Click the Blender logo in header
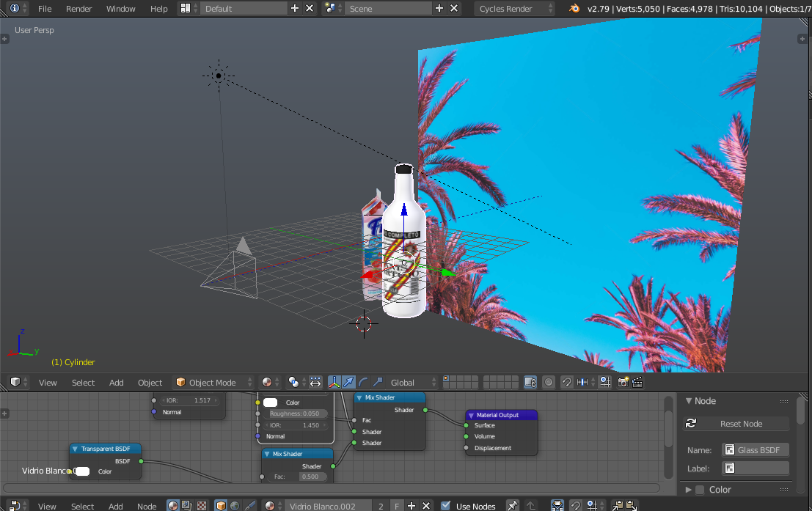This screenshot has height=511, width=812. pyautogui.click(x=574, y=9)
